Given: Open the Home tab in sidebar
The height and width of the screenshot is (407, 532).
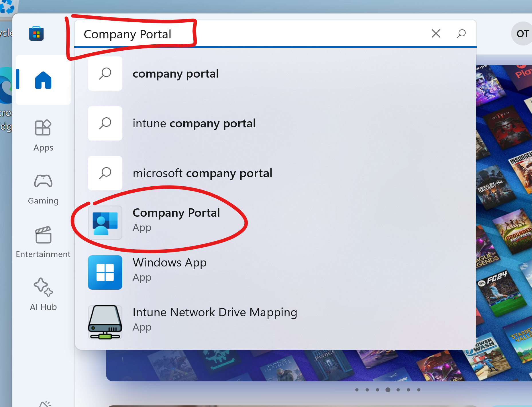Looking at the screenshot, I should coord(43,80).
